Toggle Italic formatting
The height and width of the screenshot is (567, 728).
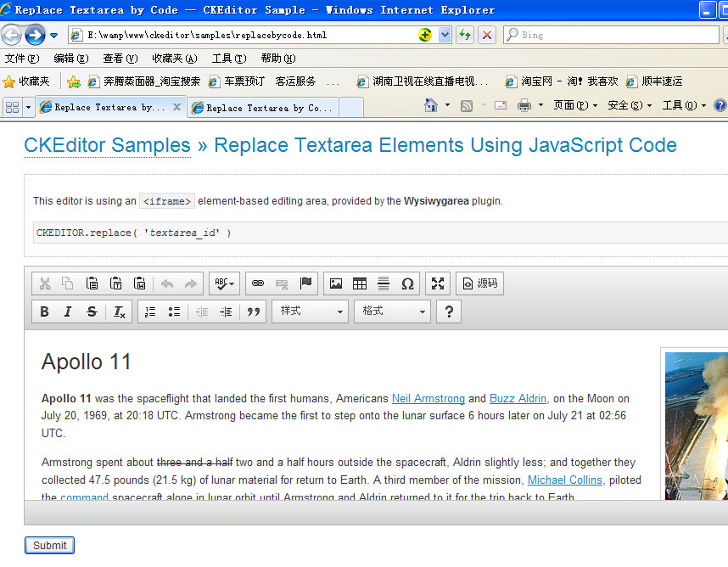coord(68,312)
